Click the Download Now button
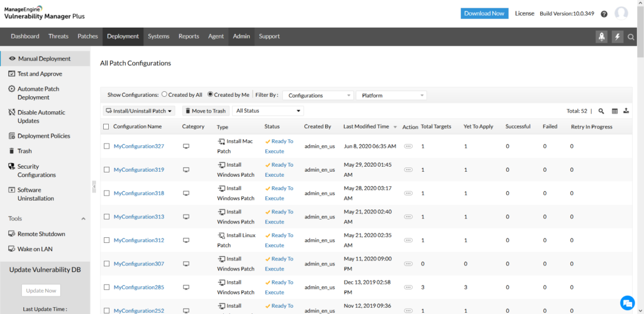 (484, 13)
